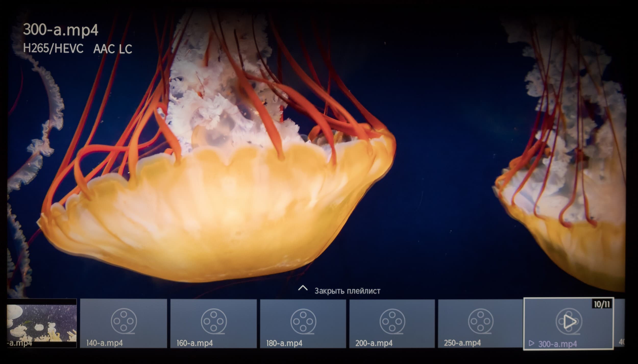The height and width of the screenshot is (364, 638).
Task: Click the film reel icon on 140-a.mp4
Action: coord(124,321)
